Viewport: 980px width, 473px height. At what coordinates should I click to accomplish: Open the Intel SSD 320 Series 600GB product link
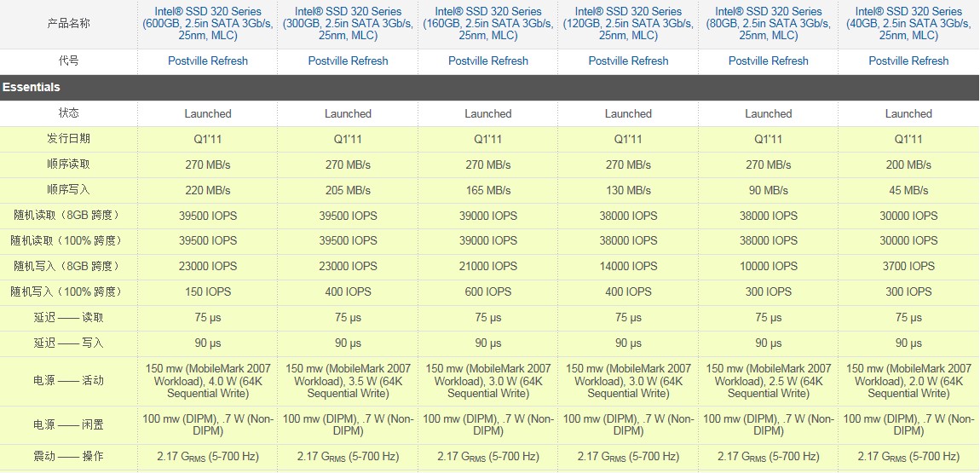(208, 24)
